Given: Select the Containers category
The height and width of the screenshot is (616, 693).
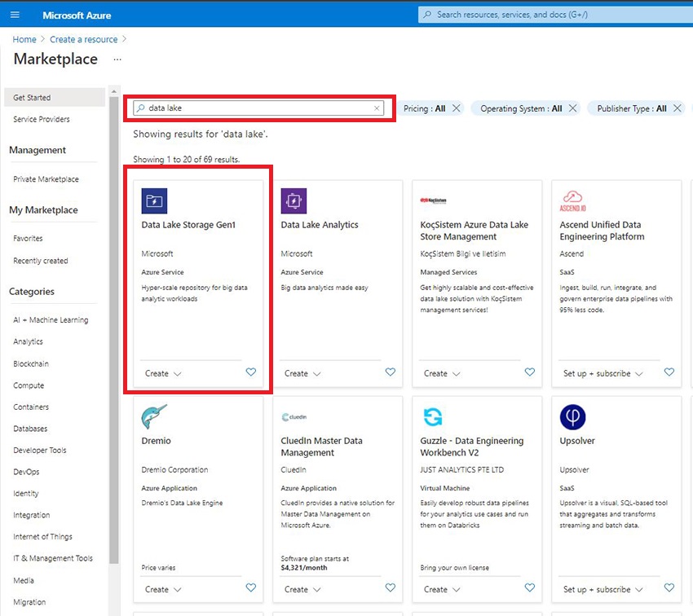Looking at the screenshot, I should (31, 407).
